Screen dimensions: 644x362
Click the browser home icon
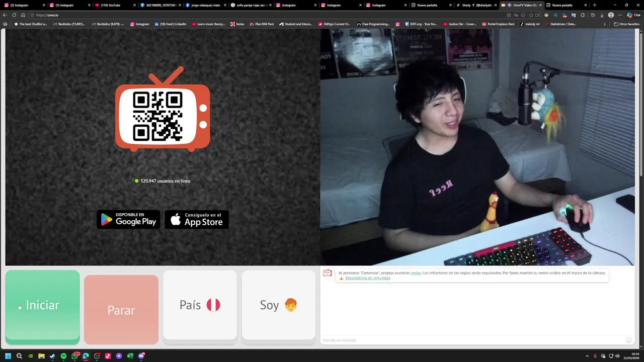tap(23, 15)
